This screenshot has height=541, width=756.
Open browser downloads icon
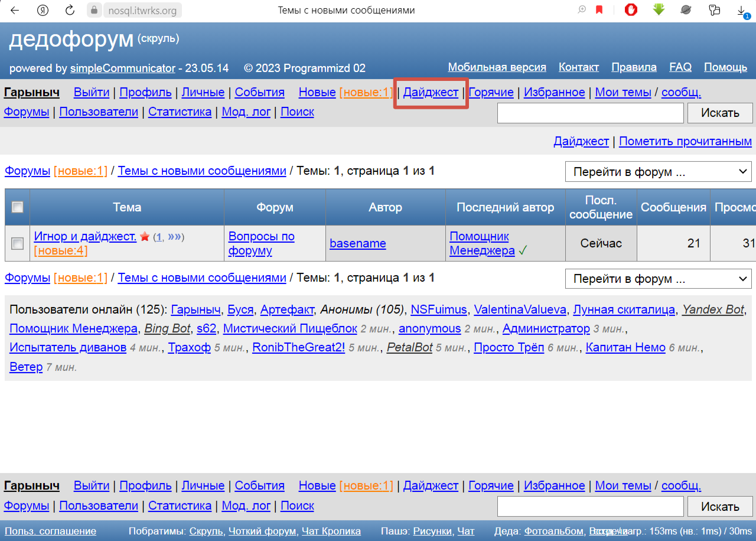[742, 11]
